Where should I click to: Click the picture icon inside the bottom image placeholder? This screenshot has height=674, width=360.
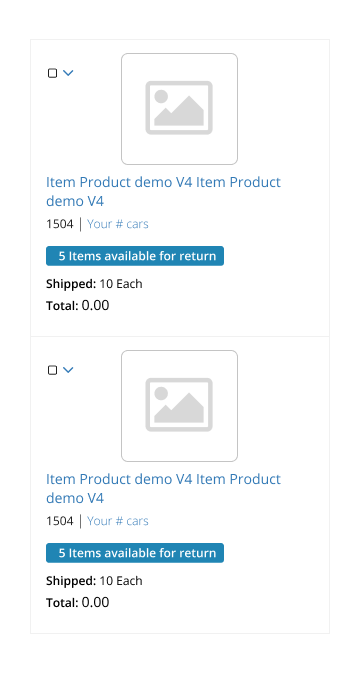pyautogui.click(x=179, y=404)
